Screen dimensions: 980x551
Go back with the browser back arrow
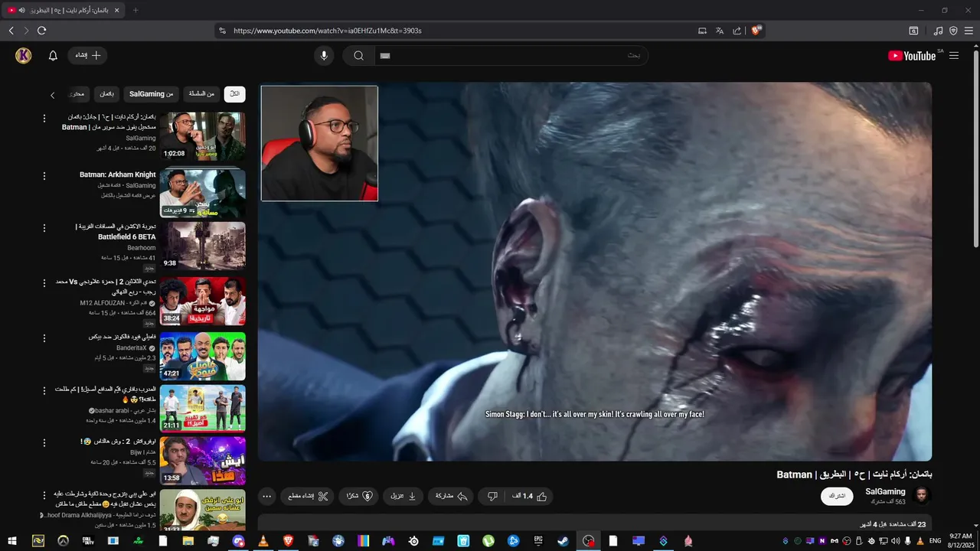pos(11,31)
